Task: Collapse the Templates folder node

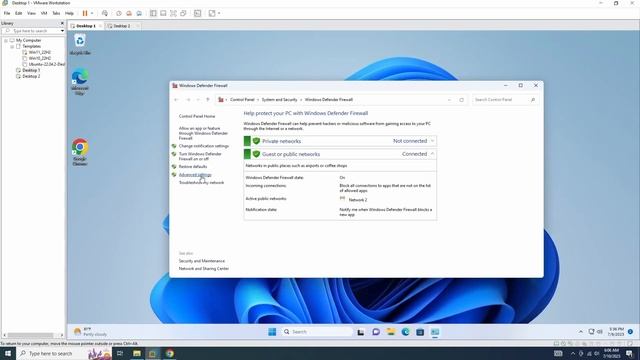Action: [12, 47]
